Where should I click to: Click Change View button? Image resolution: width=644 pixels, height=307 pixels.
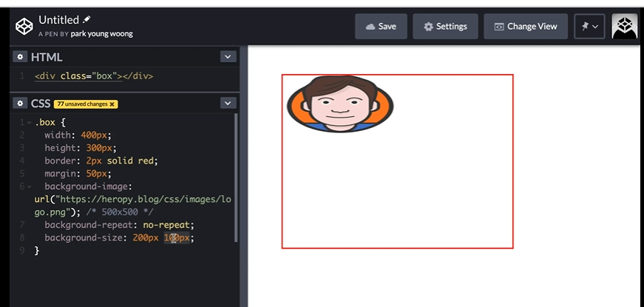[x=526, y=27]
